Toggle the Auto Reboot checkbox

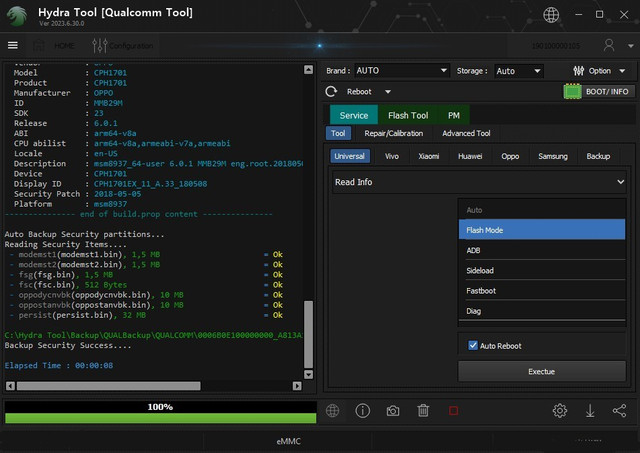473,345
